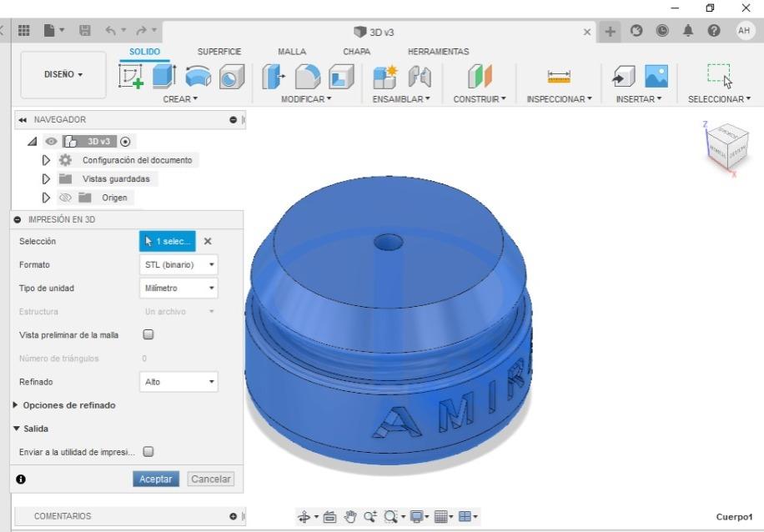Select the Press Pull tool
The height and width of the screenshot is (532, 764).
coord(274,77)
